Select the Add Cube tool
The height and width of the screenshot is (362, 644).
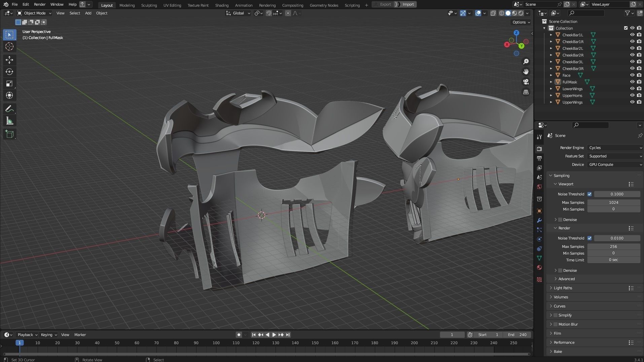click(9, 134)
